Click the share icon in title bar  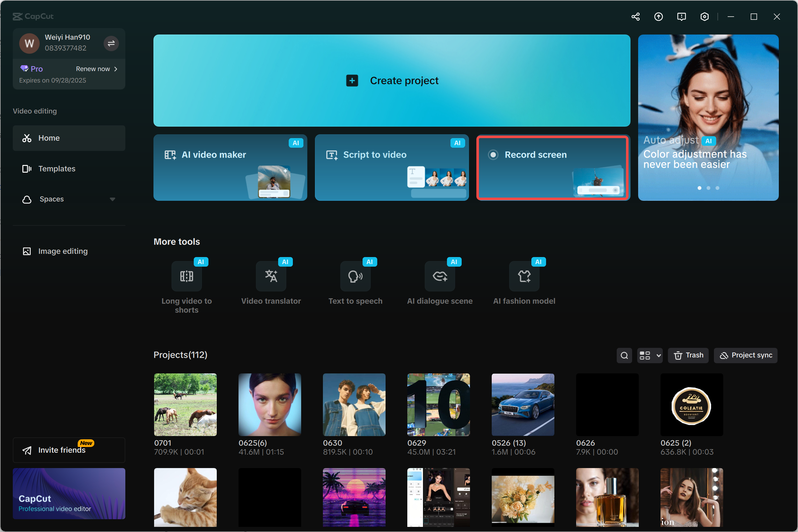[635, 17]
